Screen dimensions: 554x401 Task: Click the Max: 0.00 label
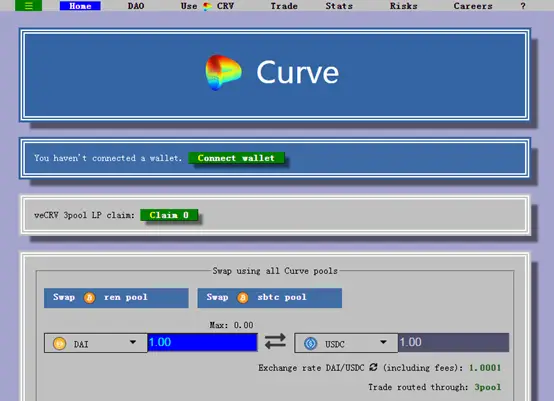[x=231, y=325]
